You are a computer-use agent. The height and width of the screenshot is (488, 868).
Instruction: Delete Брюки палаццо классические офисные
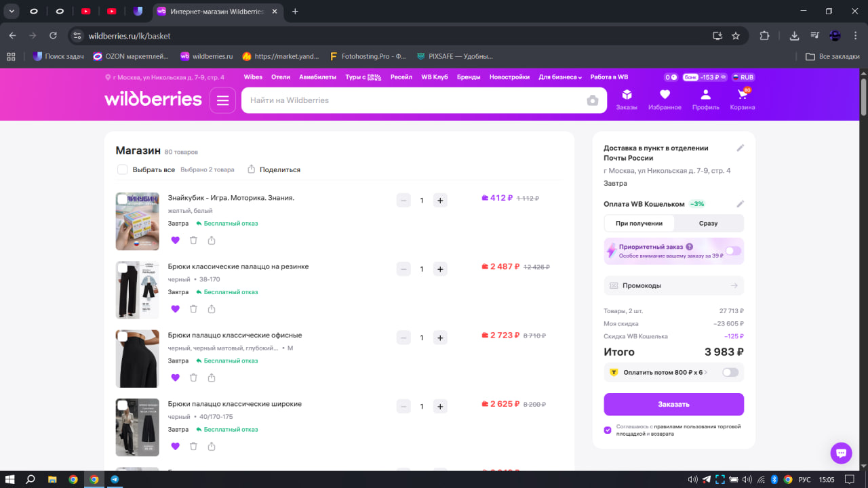pyautogui.click(x=193, y=378)
